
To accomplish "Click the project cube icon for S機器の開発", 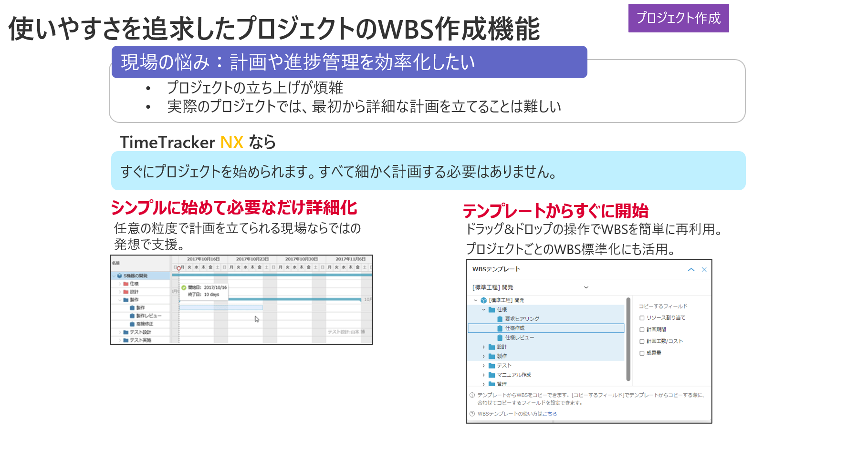I will pyautogui.click(x=119, y=276).
